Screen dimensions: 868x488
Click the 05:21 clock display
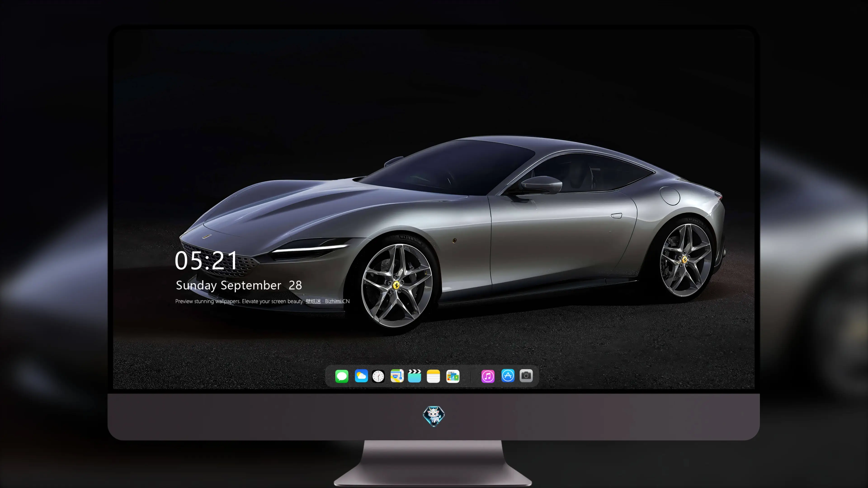coord(206,260)
